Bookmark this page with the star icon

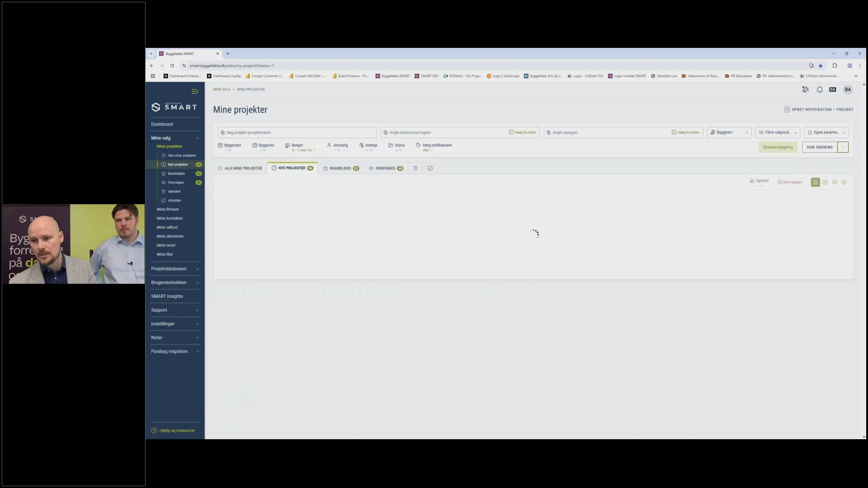click(x=821, y=66)
